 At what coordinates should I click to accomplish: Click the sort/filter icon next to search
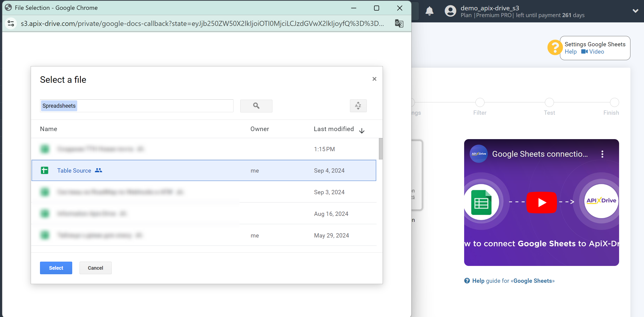[x=358, y=105]
